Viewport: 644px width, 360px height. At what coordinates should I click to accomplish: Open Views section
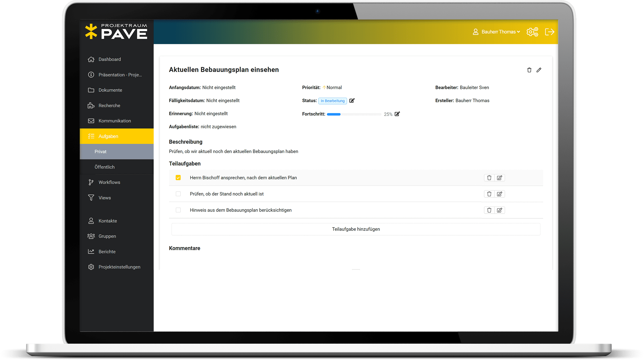click(x=117, y=198)
